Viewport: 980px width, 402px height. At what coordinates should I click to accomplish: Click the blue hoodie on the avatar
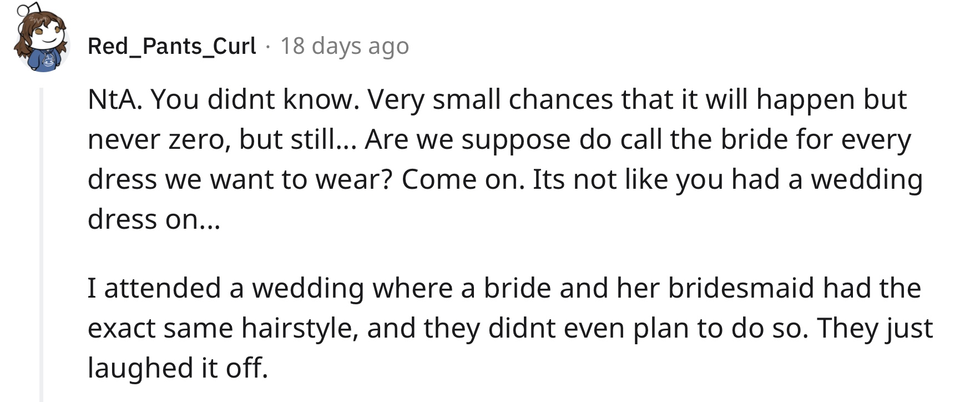[47, 59]
